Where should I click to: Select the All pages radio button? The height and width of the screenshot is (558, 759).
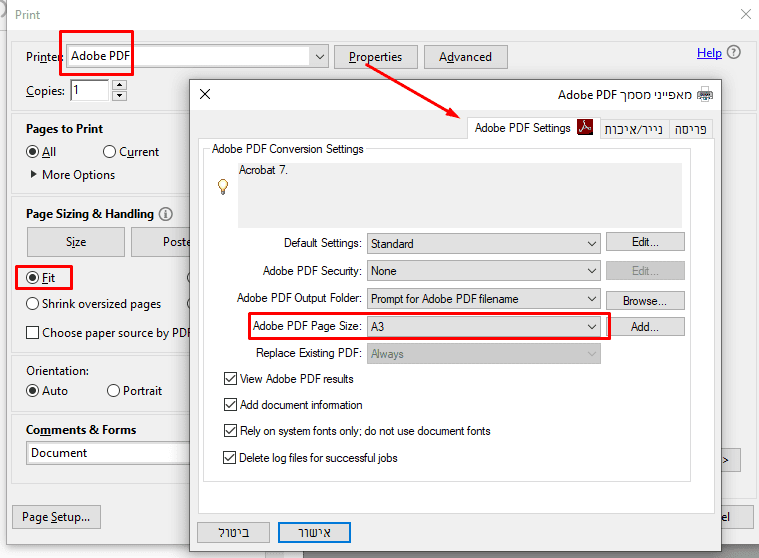pyautogui.click(x=32, y=152)
